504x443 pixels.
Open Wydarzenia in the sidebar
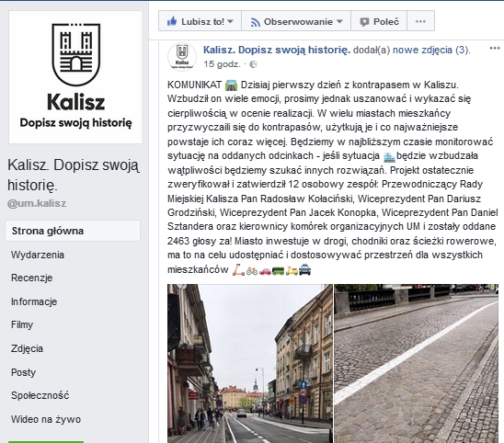(x=38, y=255)
